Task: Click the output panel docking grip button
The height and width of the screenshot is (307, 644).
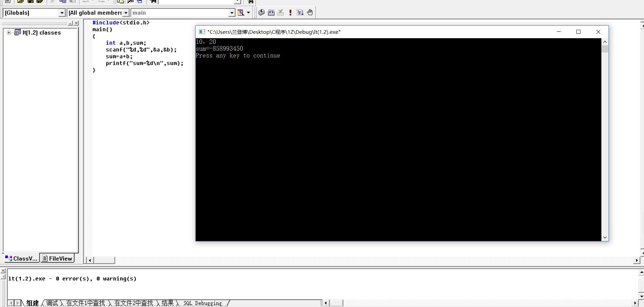Action: click(3, 277)
